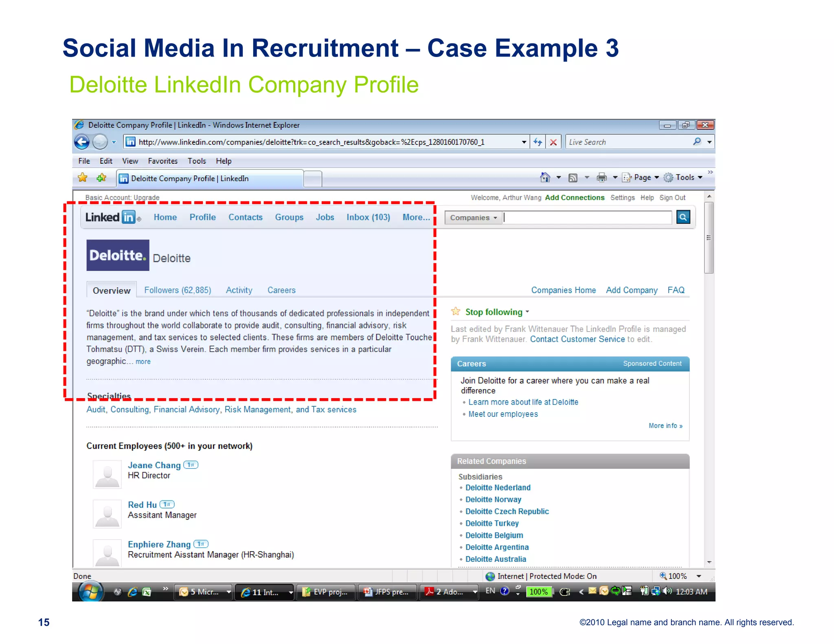Open the Recent Pages dropdown arrow
Screen dimensions: 834x644
(x=114, y=142)
